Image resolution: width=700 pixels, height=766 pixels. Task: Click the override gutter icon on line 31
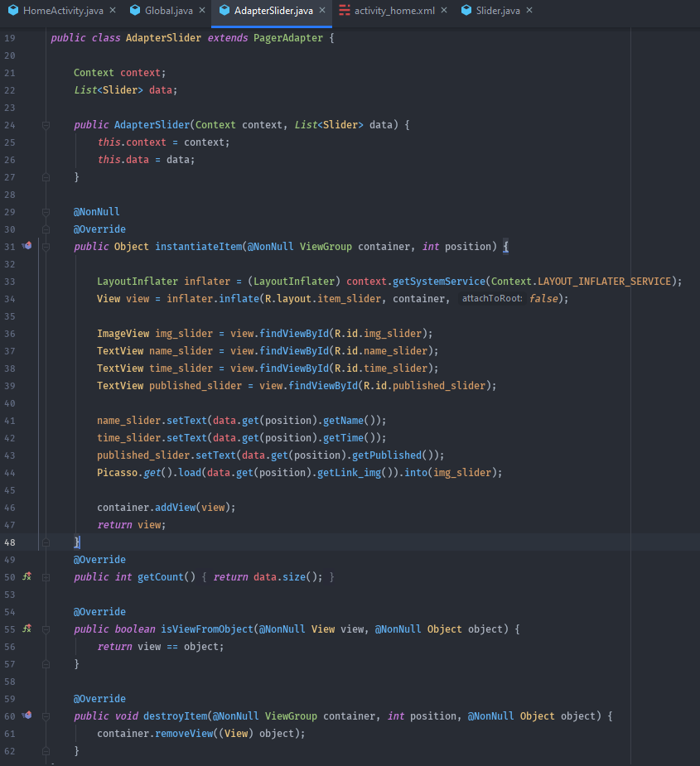click(x=27, y=246)
